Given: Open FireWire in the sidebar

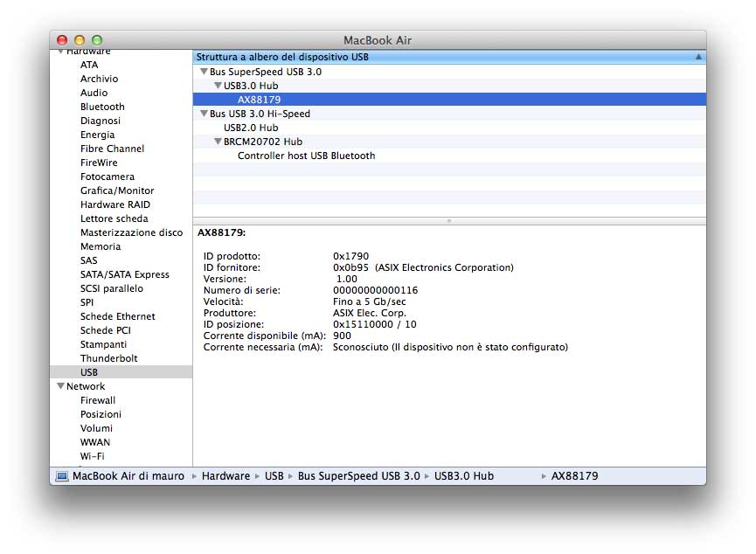Looking at the screenshot, I should tap(99, 163).
